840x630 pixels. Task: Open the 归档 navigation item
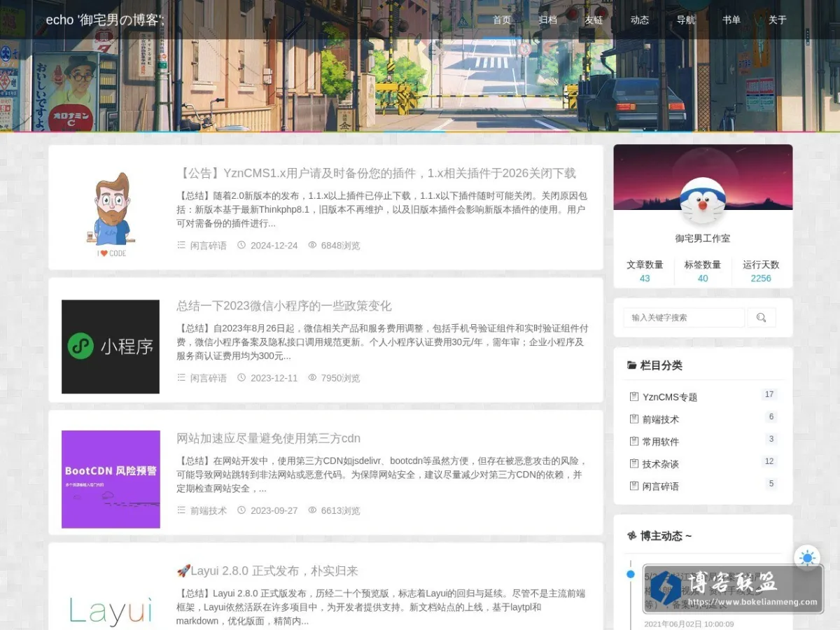point(548,20)
